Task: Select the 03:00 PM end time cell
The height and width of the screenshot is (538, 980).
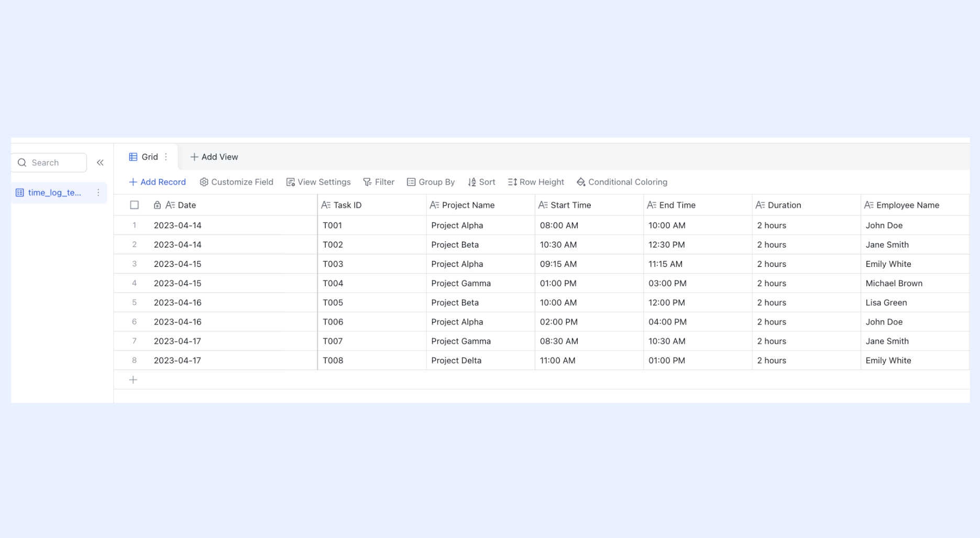Action: point(698,283)
